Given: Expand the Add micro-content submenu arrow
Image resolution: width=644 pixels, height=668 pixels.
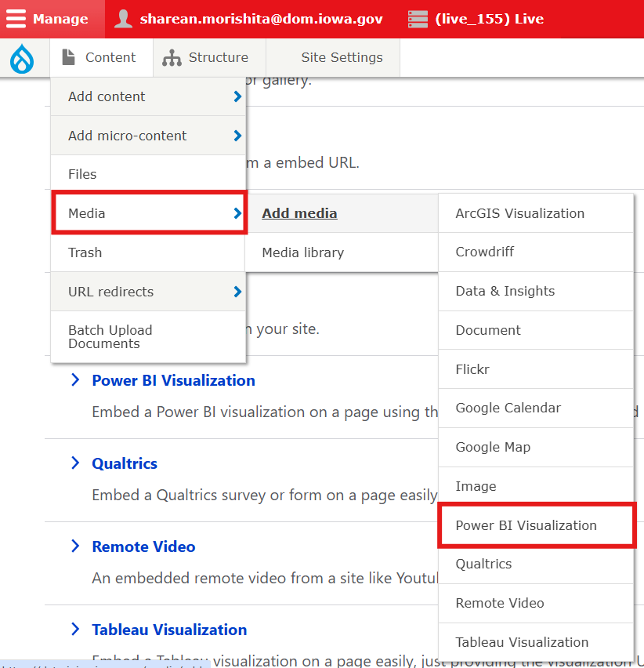Looking at the screenshot, I should [237, 136].
